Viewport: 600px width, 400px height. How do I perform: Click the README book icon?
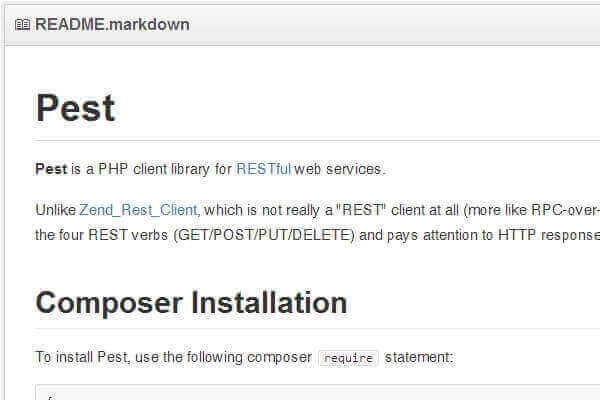click(x=22, y=24)
